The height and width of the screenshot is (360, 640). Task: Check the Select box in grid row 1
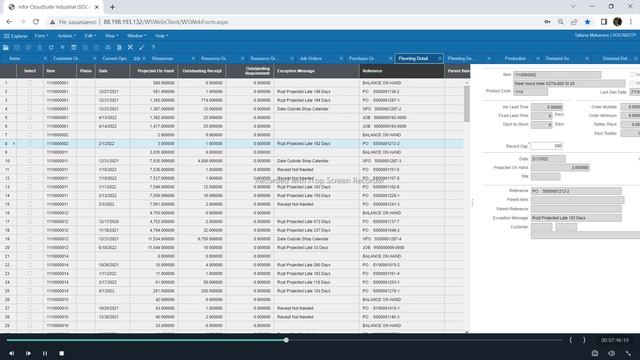[x=29, y=83]
